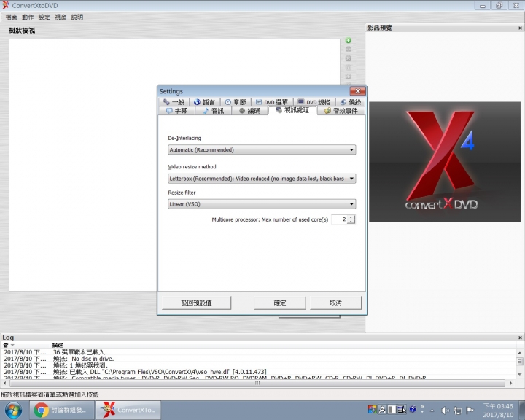
Task: Click the log horizontal scrollbar left arrow
Action: (x=4, y=383)
